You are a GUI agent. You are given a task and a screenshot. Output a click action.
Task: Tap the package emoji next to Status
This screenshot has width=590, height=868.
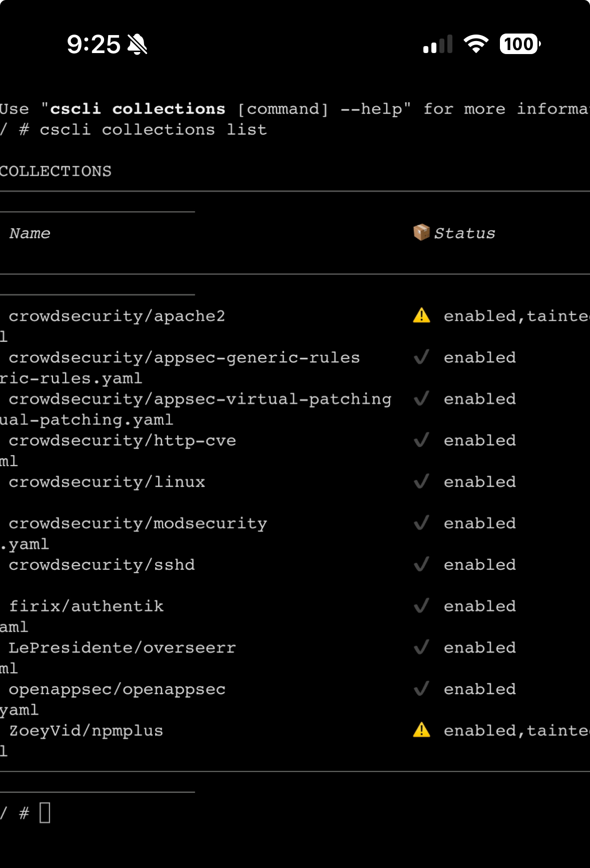[x=421, y=232]
